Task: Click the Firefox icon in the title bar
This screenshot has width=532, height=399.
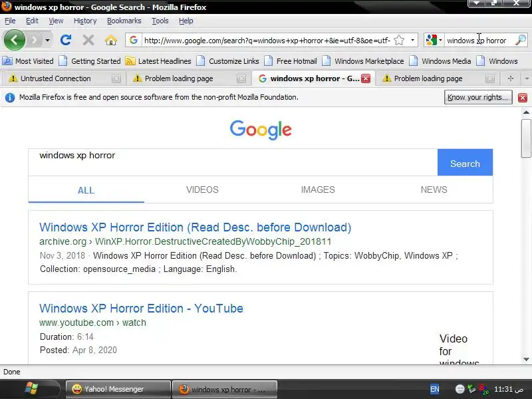Action: 7,7
